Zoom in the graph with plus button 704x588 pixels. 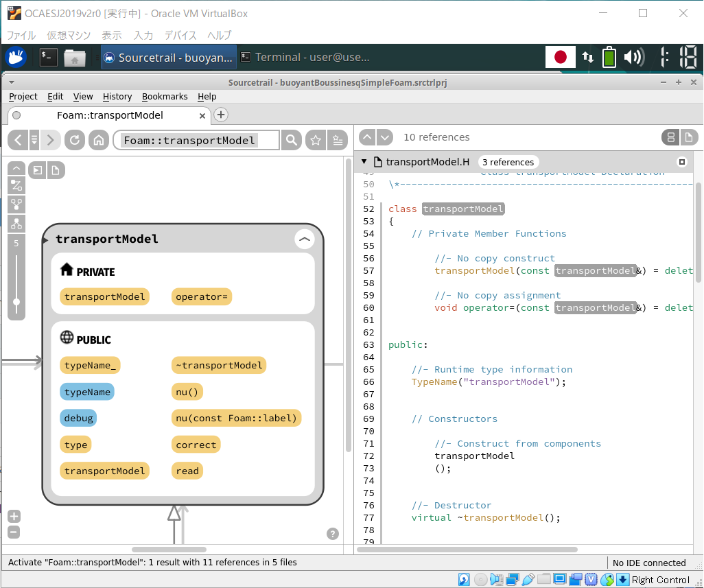(x=14, y=517)
